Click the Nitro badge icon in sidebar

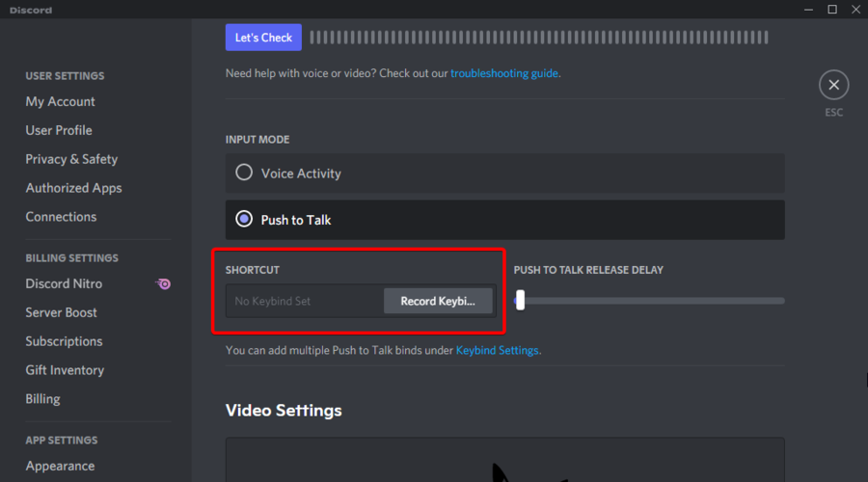click(x=164, y=284)
